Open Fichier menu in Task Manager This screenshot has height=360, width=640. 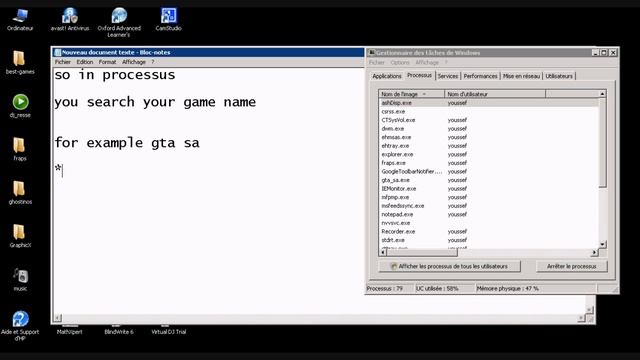377,62
